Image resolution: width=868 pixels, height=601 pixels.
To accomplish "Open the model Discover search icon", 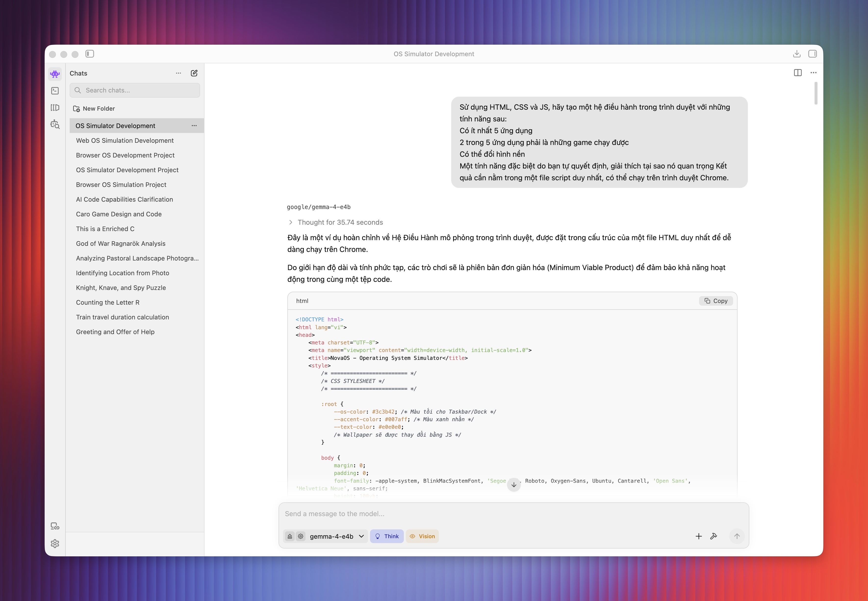I will (55, 125).
